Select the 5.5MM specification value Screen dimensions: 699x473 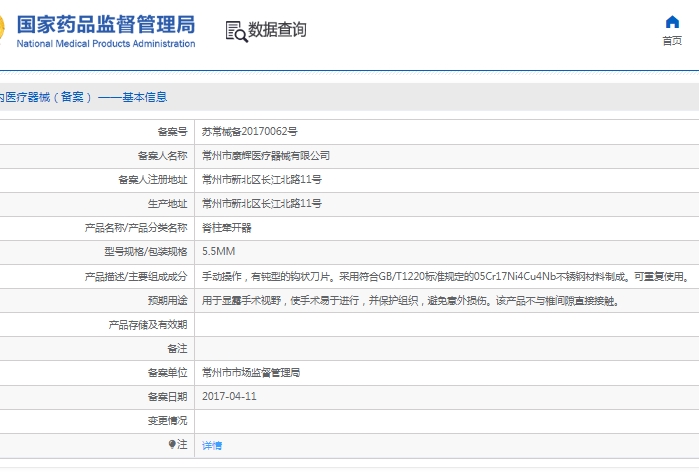click(218, 251)
